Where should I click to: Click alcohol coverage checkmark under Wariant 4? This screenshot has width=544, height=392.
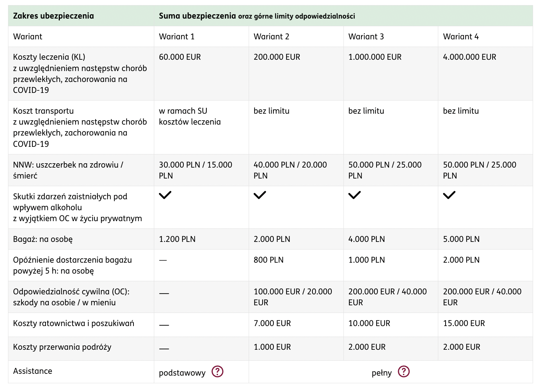[449, 195]
